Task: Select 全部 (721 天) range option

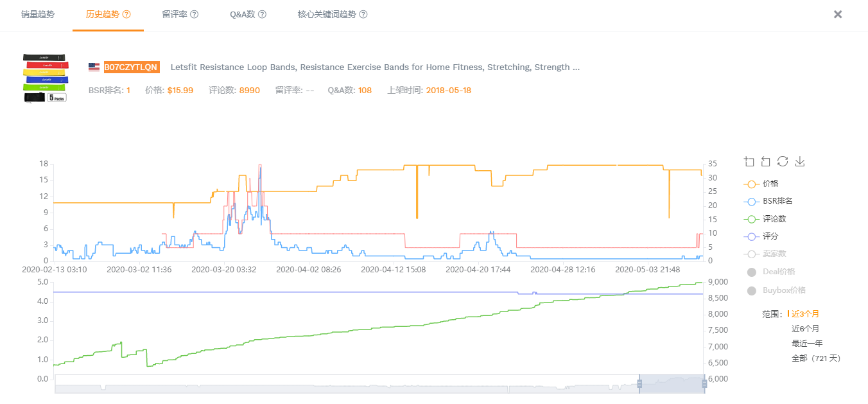Action: click(815, 358)
